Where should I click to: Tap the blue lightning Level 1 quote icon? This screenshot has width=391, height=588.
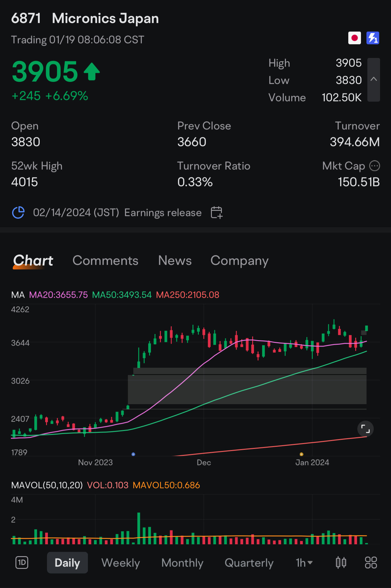pyautogui.click(x=373, y=38)
